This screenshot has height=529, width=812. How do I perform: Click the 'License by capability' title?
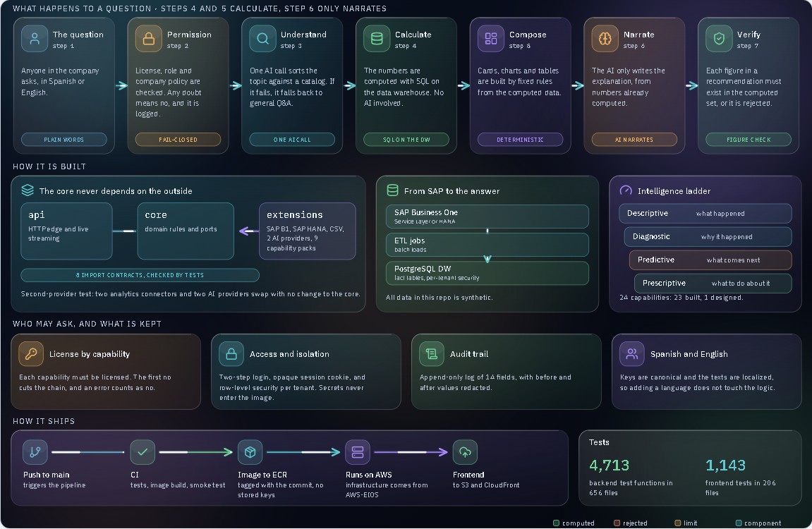90,354
